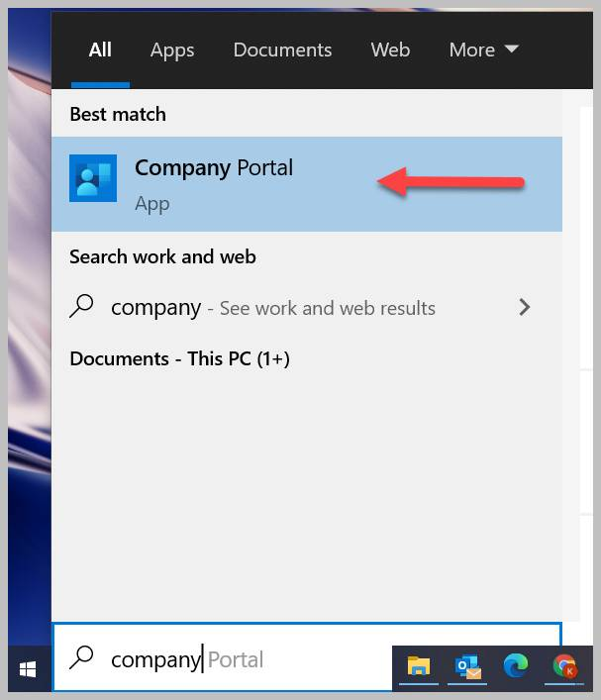Switch to the Documents tab

point(282,50)
